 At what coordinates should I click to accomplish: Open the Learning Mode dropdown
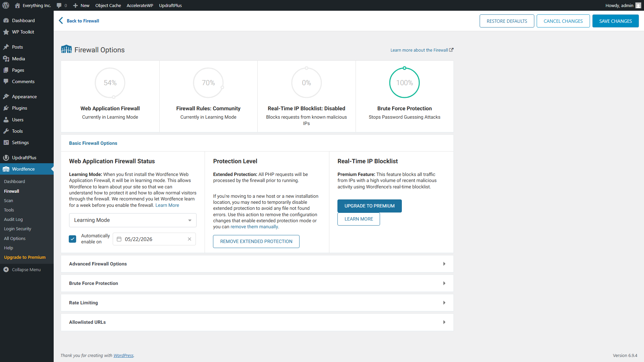tap(132, 220)
